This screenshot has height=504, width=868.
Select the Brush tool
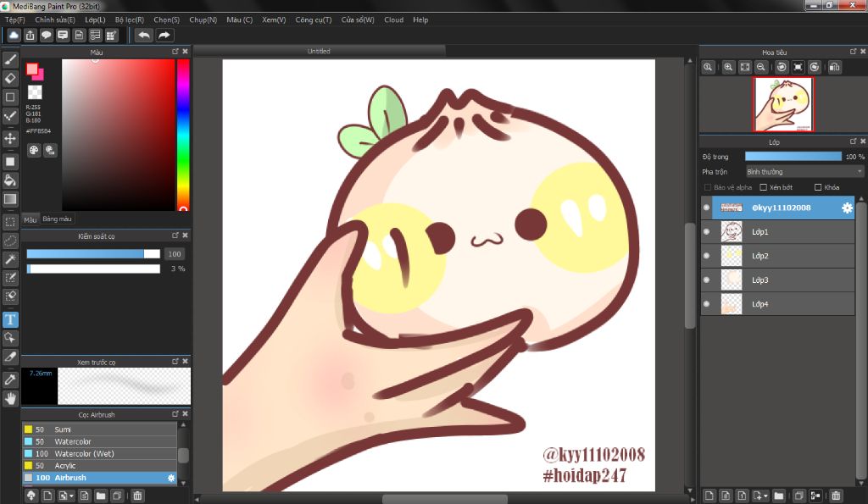point(10,59)
